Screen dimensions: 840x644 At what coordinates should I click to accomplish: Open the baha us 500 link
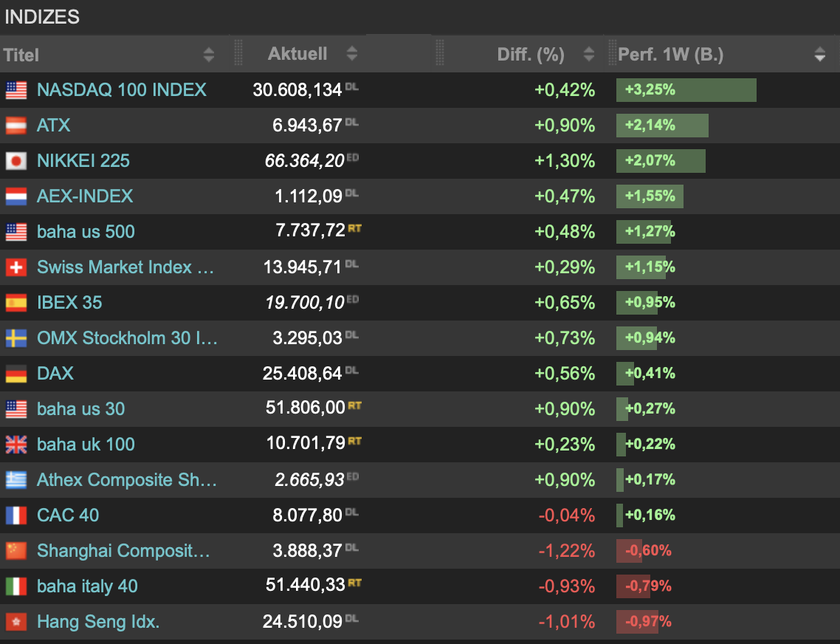click(86, 231)
